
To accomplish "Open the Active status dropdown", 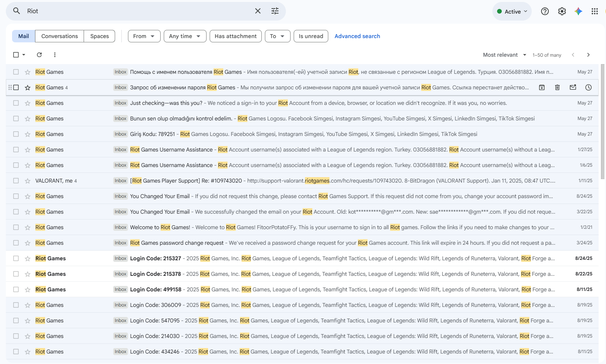I will (x=512, y=11).
